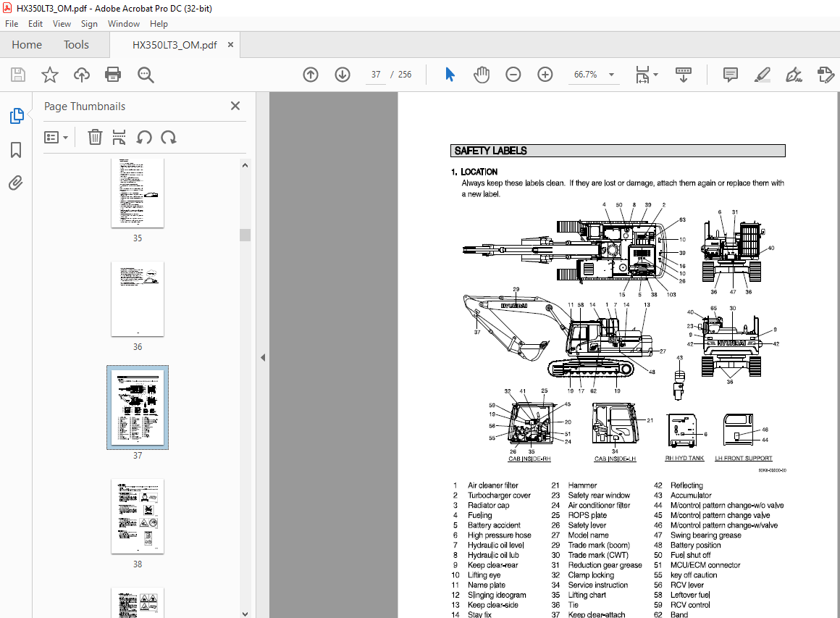
Task: Click the 'Accumulator' legend entry
Action: [x=691, y=496]
